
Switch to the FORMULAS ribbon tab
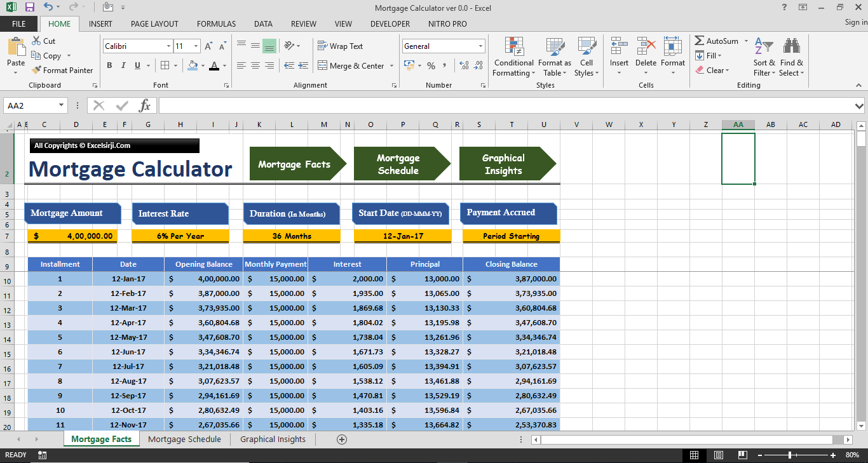(216, 23)
